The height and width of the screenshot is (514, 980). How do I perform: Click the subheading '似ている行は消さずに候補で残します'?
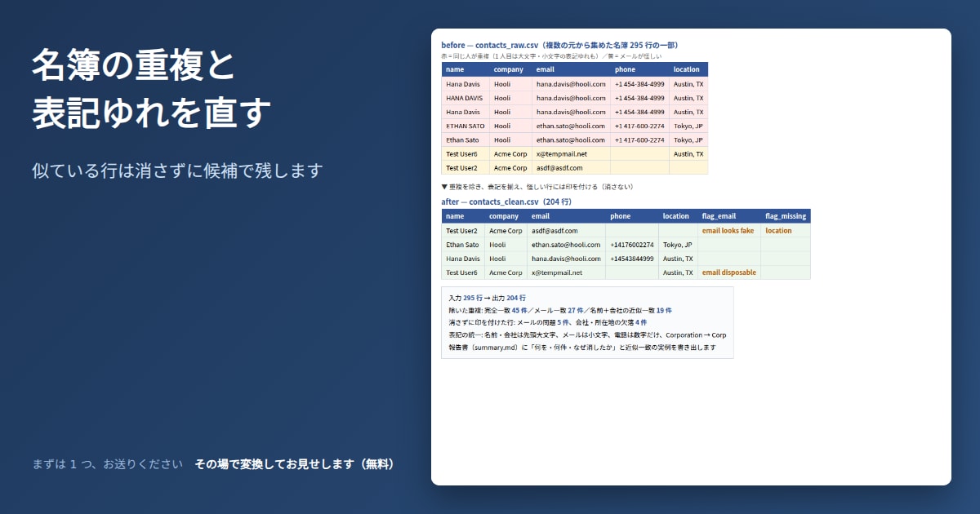coord(177,171)
